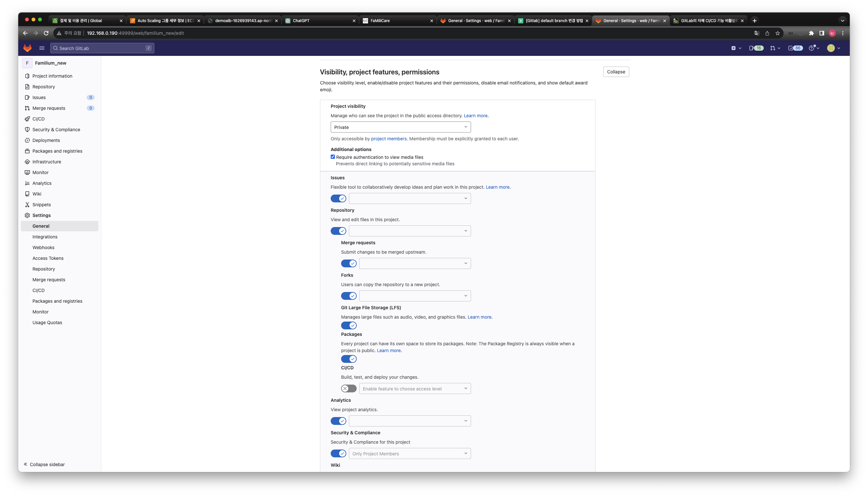Open Security & Compliance shield item
The image size is (868, 496).
point(59,130)
